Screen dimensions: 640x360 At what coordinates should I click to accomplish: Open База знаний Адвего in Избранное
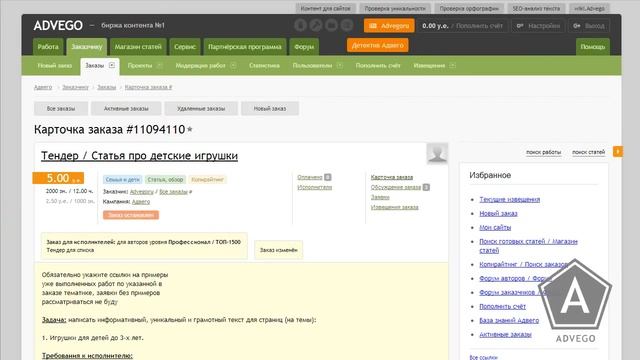click(x=509, y=321)
